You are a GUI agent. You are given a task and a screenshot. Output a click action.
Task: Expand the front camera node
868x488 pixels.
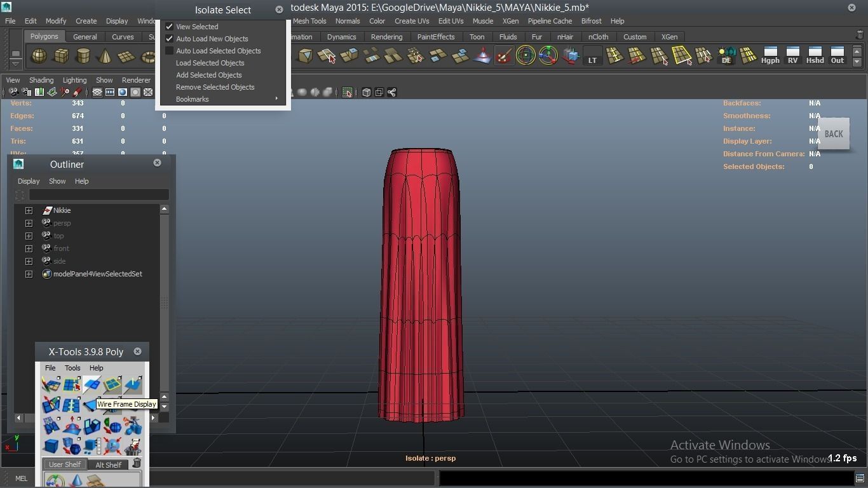coord(29,248)
